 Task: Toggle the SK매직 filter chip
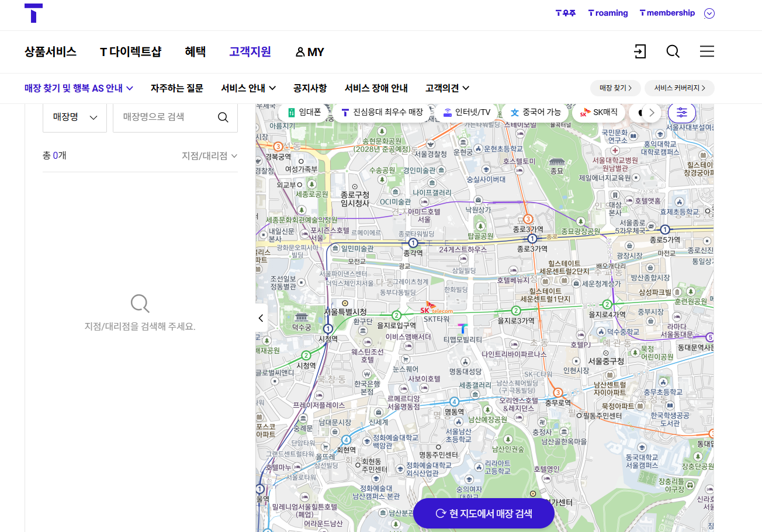tap(598, 112)
